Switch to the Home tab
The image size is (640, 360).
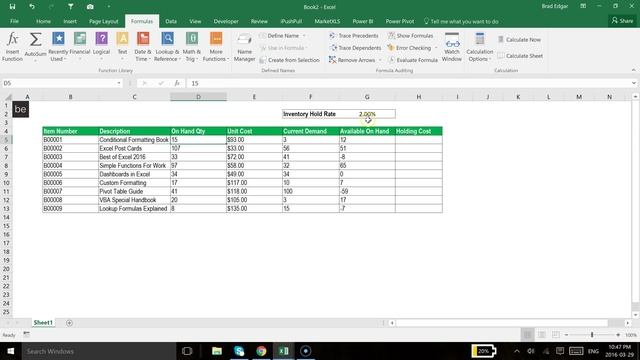(43, 21)
